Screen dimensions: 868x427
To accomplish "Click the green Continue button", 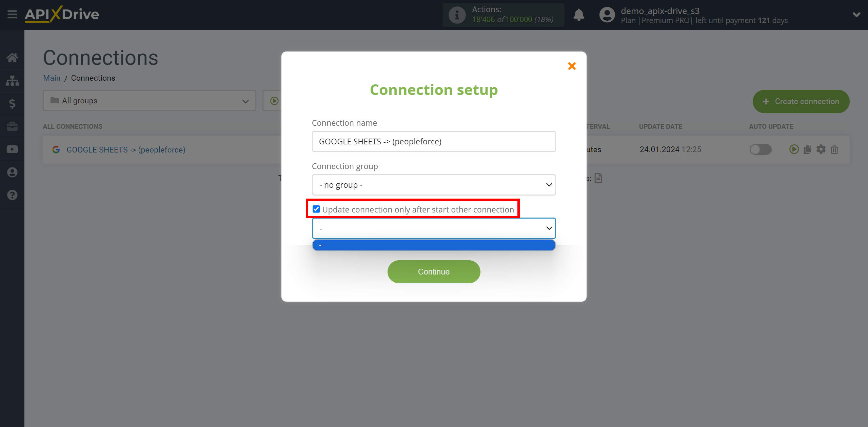I will pos(434,271).
